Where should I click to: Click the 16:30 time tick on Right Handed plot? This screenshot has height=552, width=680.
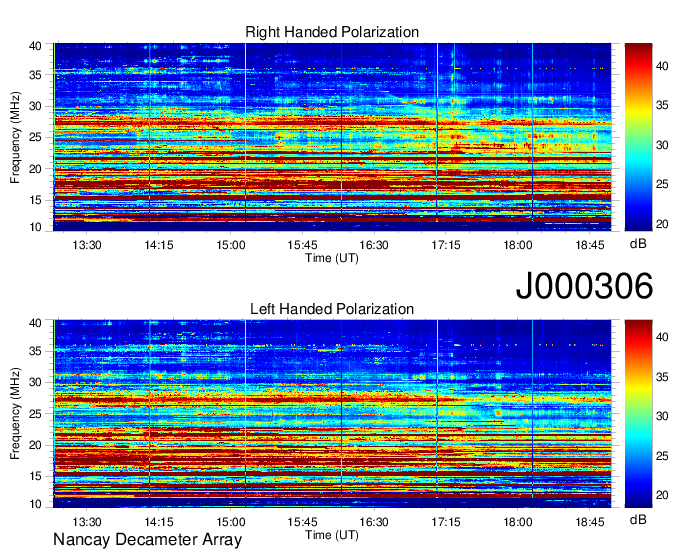point(374,245)
